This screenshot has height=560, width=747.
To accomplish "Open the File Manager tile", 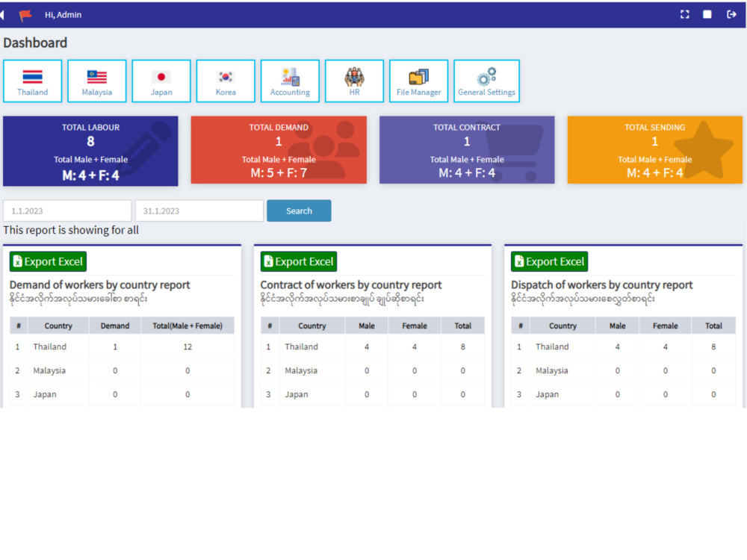I will coord(419,81).
